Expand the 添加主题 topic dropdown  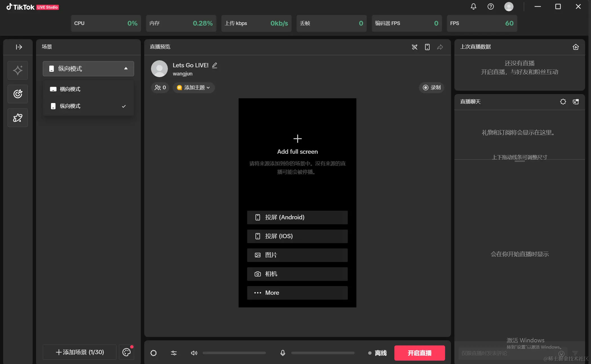pyautogui.click(x=194, y=88)
